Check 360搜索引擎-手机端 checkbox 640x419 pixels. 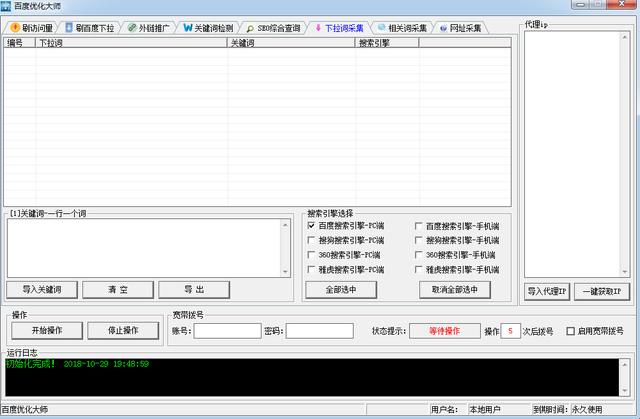click(x=418, y=255)
